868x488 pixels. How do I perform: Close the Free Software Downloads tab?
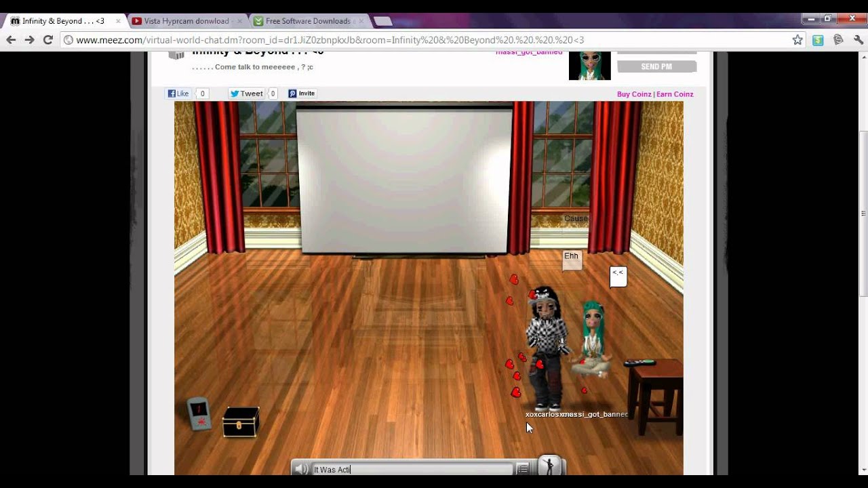(x=361, y=21)
